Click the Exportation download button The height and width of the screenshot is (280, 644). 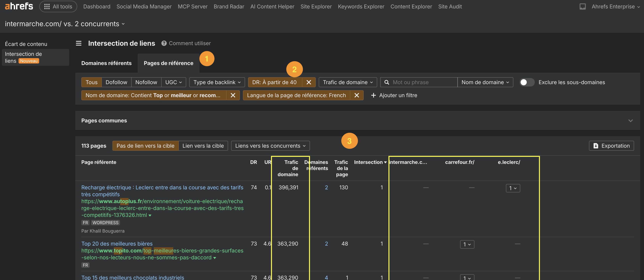point(611,146)
